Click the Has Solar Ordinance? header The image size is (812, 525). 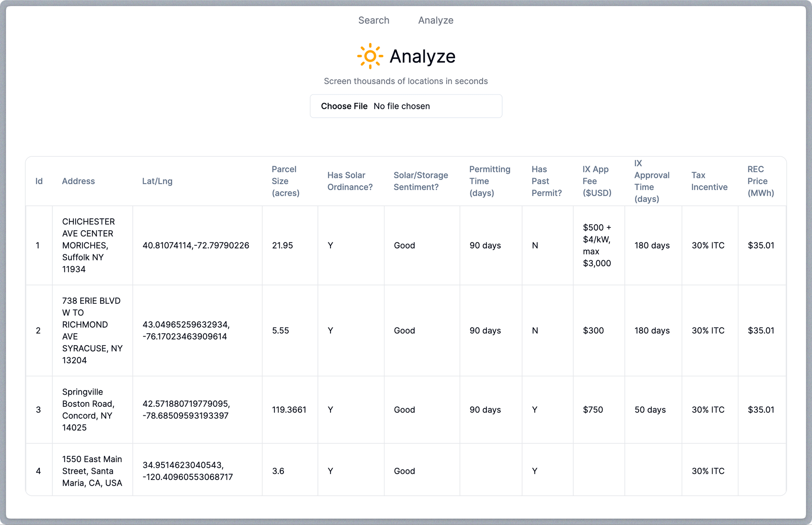click(x=350, y=181)
